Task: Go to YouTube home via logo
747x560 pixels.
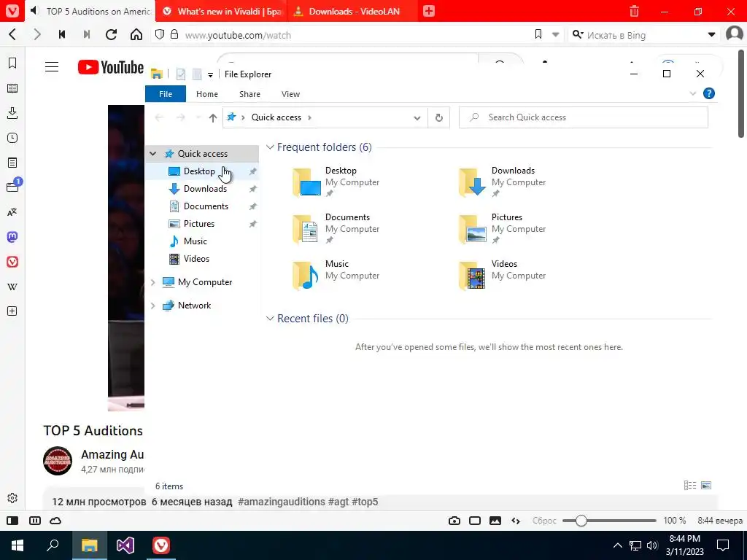Action: pos(111,67)
